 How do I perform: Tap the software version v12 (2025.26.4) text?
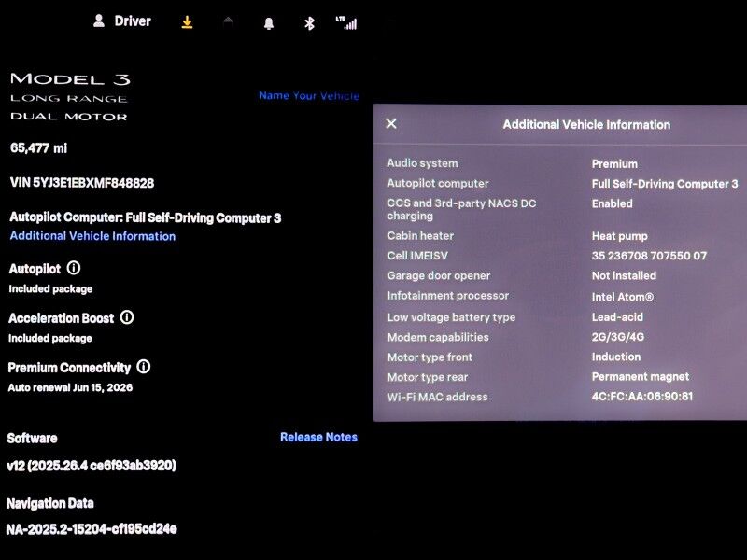point(92,465)
